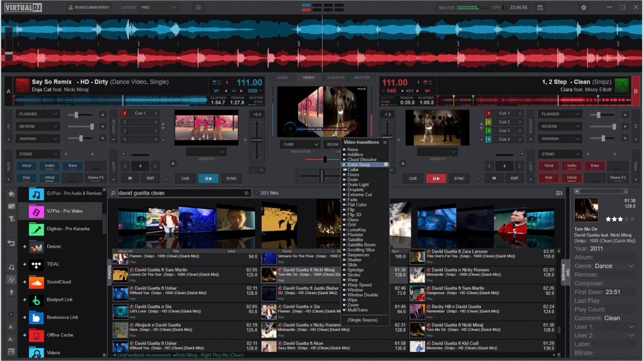Click the search magnifier icon
The width and height of the screenshot is (644, 361).
pyautogui.click(x=114, y=193)
